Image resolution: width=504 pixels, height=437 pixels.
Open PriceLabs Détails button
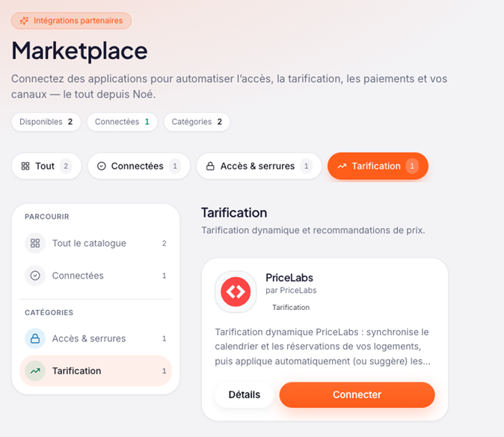pyautogui.click(x=245, y=394)
